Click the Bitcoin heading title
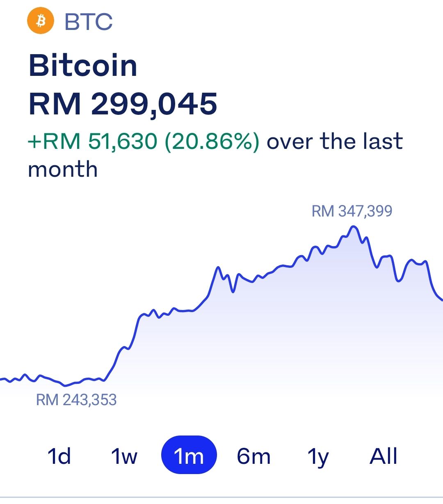 point(83,66)
